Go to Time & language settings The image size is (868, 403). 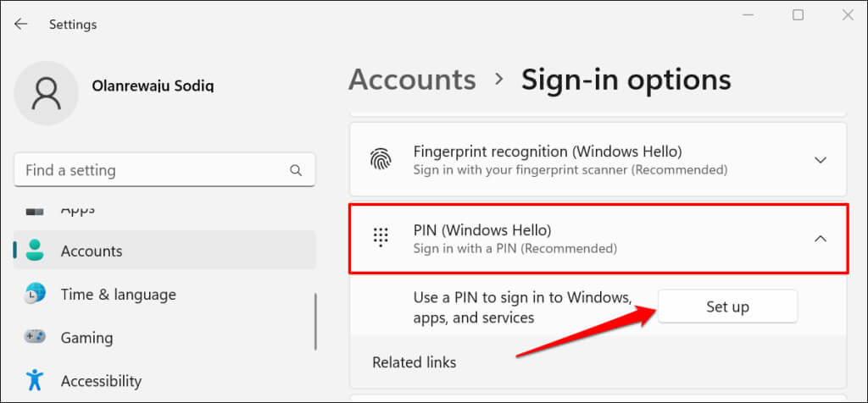(x=118, y=295)
